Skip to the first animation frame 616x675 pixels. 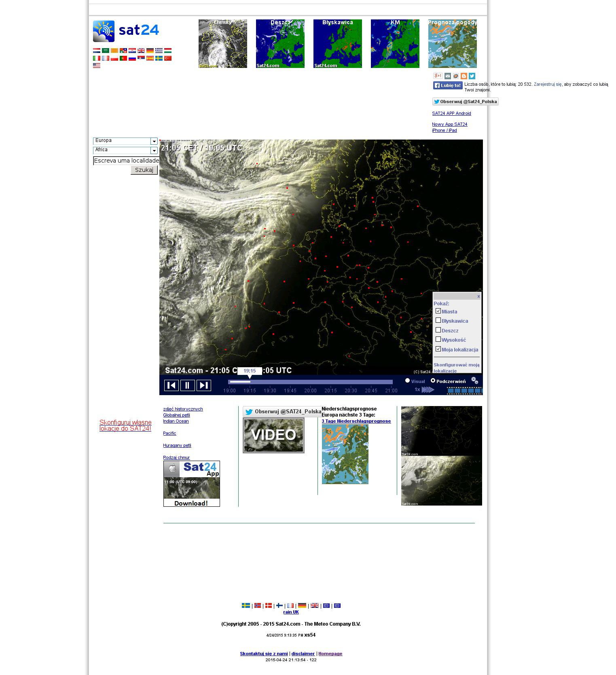click(x=171, y=385)
